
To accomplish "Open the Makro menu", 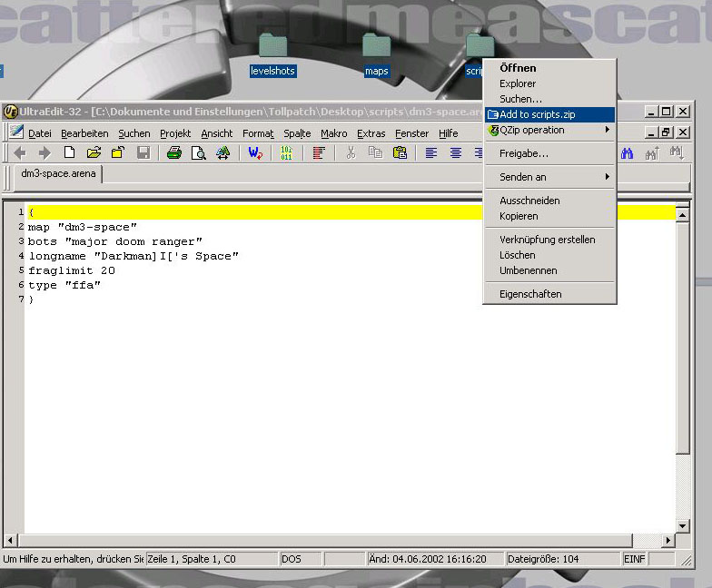I will point(334,133).
